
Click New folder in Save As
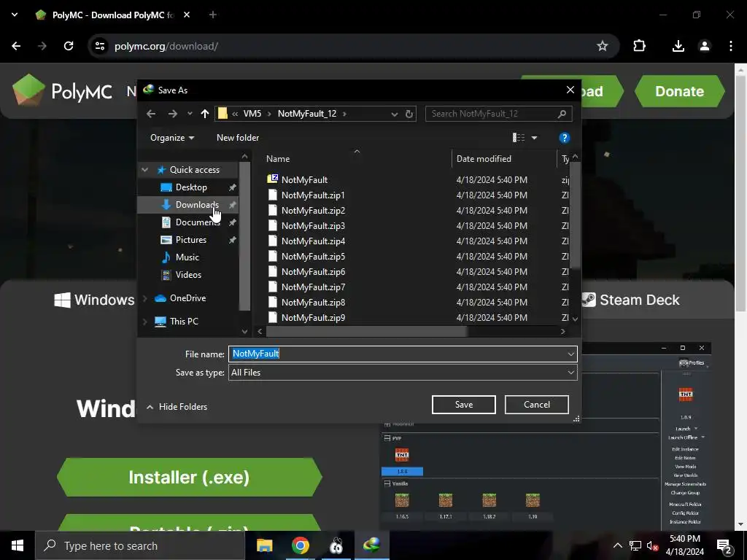point(238,138)
